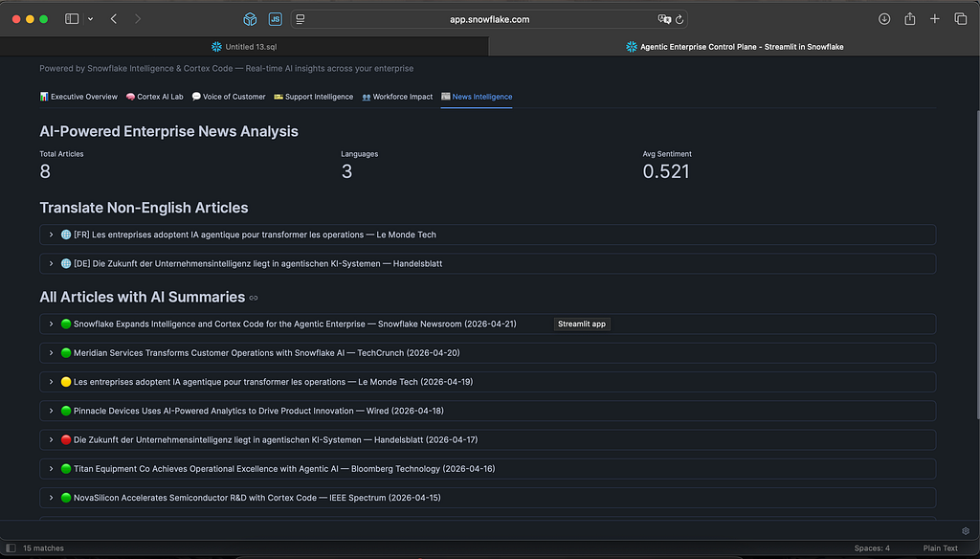The image size is (980, 559).
Task: Click the green dot on the Meridian Services article
Action: click(66, 352)
